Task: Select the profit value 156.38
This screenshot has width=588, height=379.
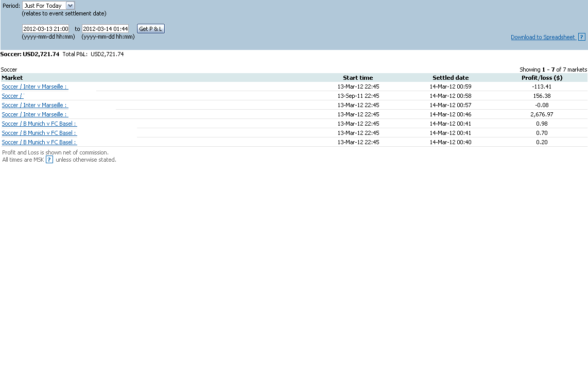Action: 542,96
